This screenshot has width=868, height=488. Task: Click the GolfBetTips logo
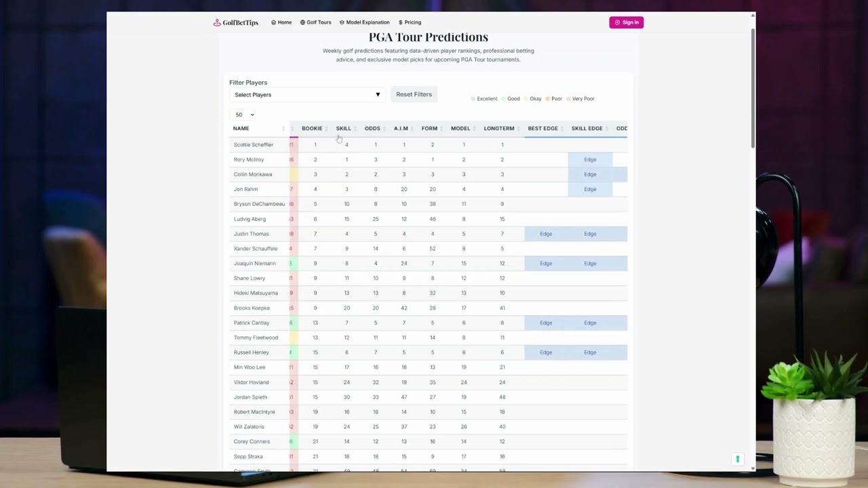point(236,22)
